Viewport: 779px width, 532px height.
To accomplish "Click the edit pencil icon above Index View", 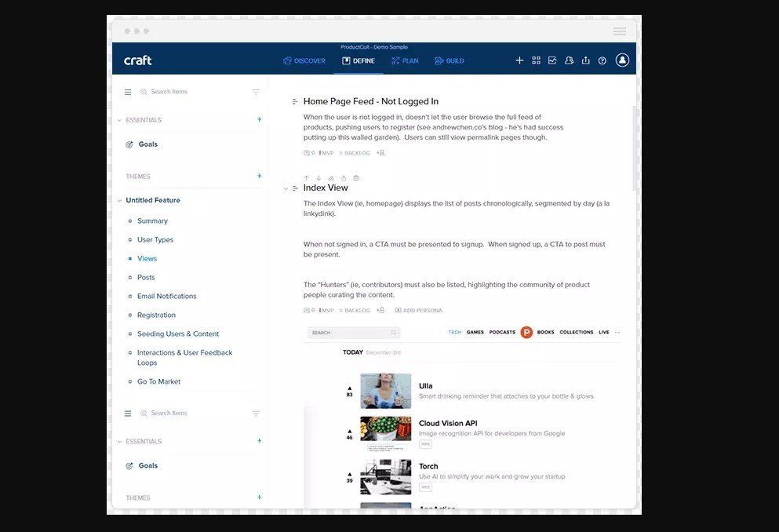I will [x=331, y=178].
